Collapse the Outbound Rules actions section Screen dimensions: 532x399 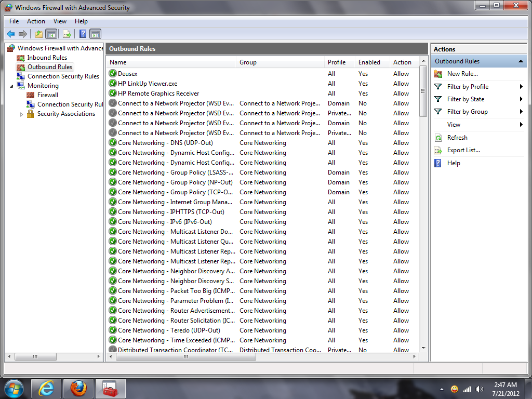pos(521,61)
